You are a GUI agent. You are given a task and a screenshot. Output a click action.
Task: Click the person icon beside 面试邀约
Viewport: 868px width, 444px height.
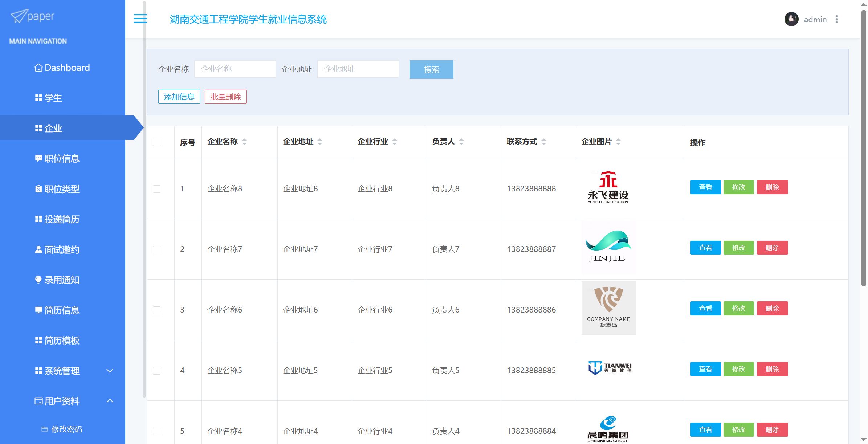(x=38, y=249)
